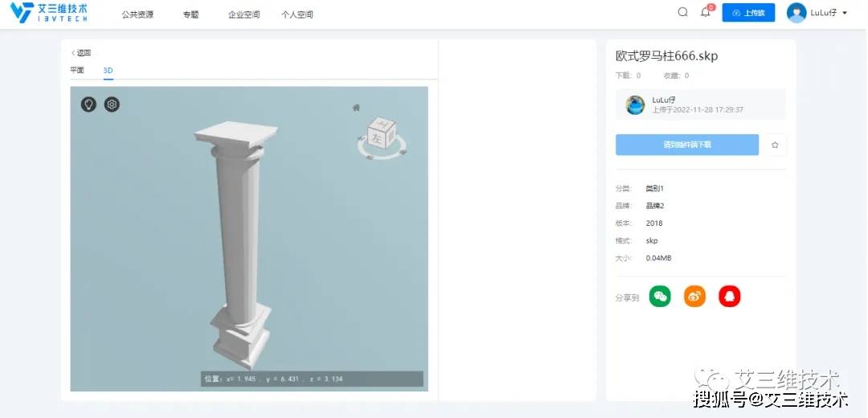The height and width of the screenshot is (418, 868).
Task: Click the search magnifier icon
Action: [682, 12]
